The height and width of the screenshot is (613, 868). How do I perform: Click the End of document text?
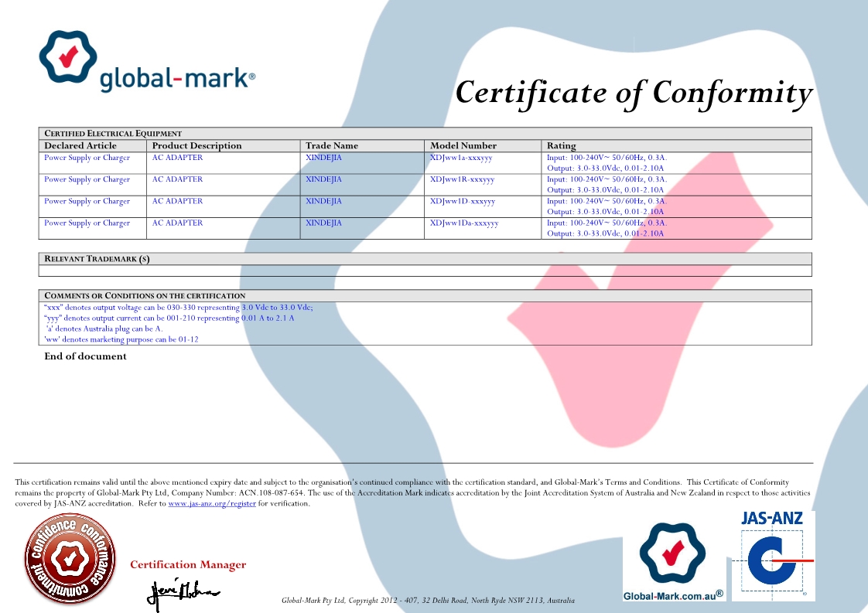coord(85,356)
